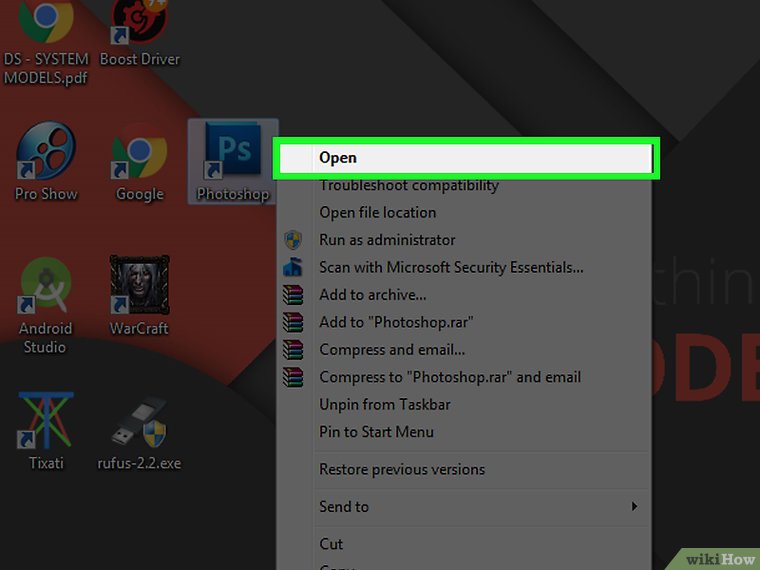Image resolution: width=760 pixels, height=570 pixels.
Task: Click the WarCraft desktop icon
Action: (x=139, y=285)
